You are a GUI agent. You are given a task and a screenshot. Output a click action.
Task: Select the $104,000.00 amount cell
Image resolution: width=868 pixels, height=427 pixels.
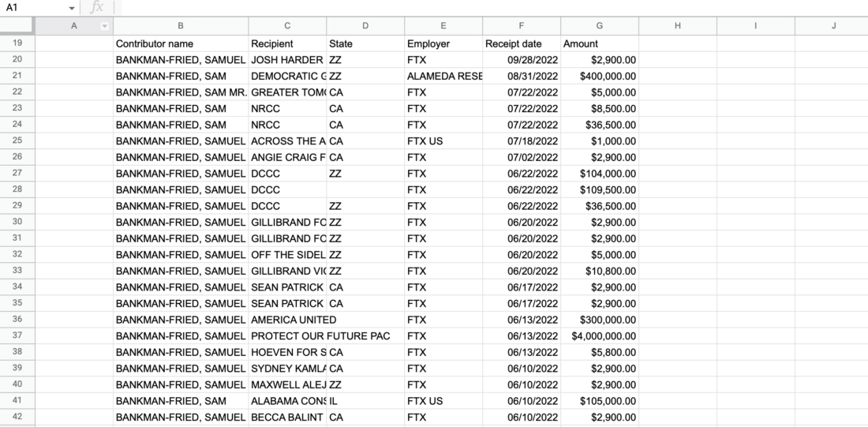tap(600, 174)
